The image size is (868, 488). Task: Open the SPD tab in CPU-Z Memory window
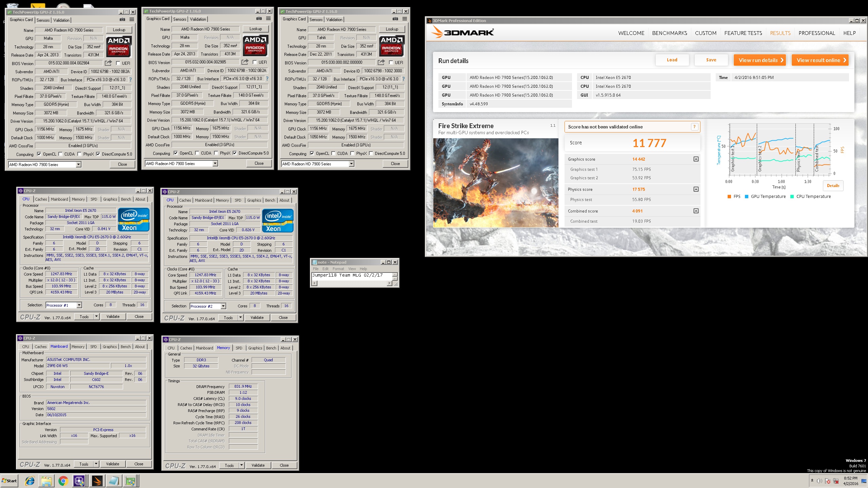pos(239,348)
